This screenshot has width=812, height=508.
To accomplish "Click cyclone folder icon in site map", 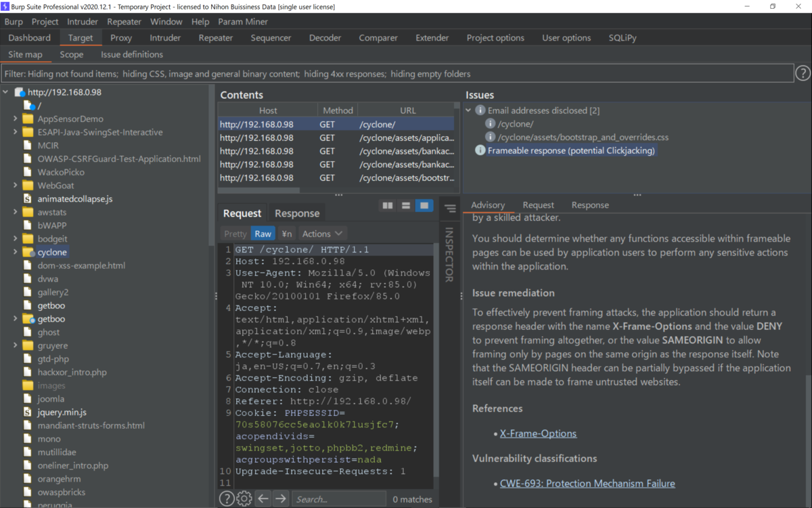I will click(x=28, y=252).
